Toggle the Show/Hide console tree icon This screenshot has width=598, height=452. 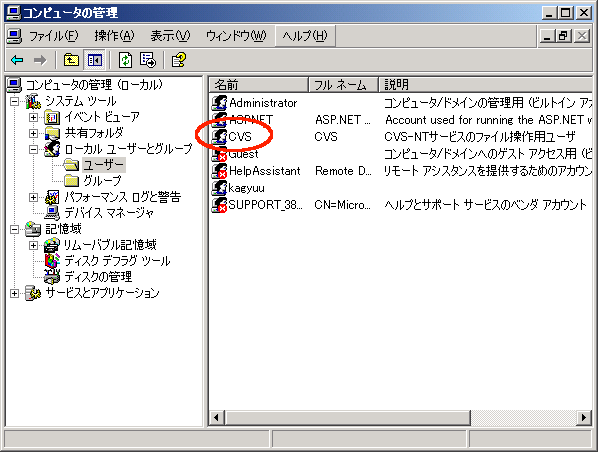[95, 60]
